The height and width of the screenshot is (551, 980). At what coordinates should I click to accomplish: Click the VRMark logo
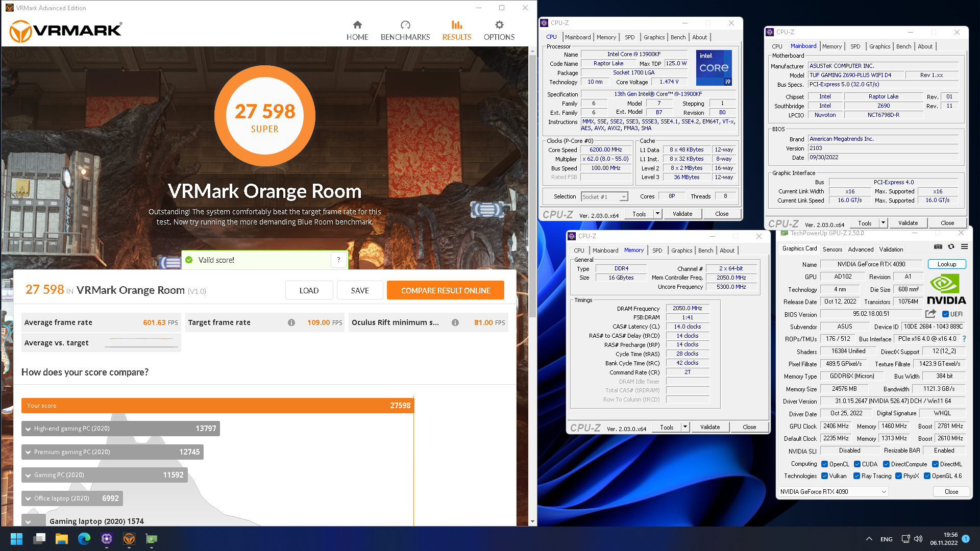click(x=66, y=31)
